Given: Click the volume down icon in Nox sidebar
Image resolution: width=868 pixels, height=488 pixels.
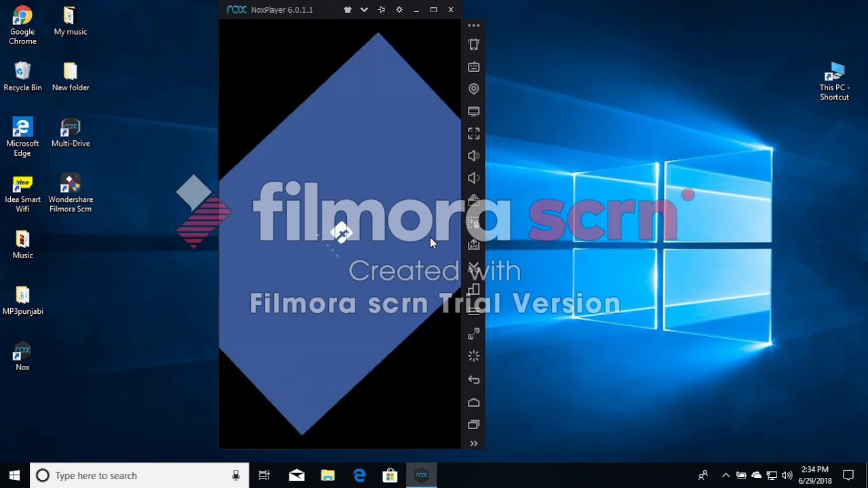Looking at the screenshot, I should click(x=473, y=178).
